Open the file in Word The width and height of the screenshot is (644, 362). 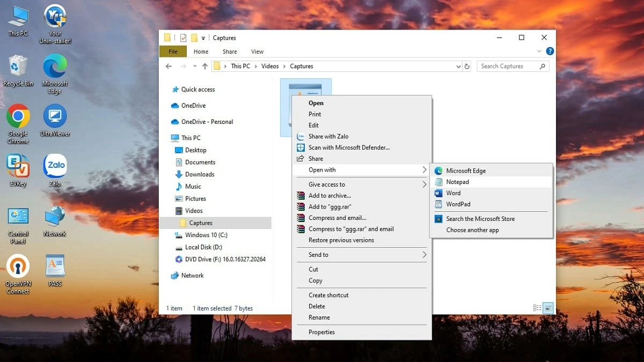(x=453, y=193)
